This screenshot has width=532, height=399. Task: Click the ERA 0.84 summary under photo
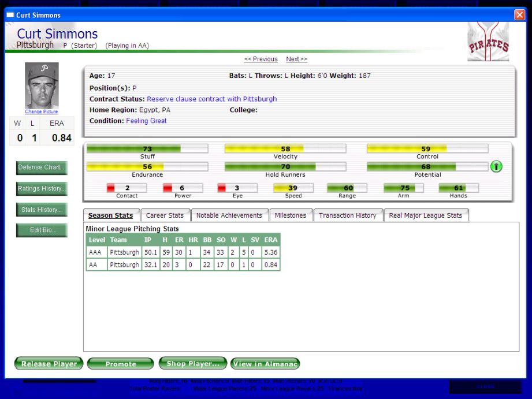(61, 138)
